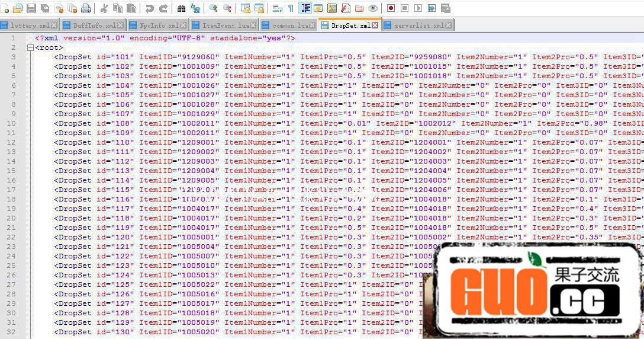Switch to the lottery.xml tab

[x=30, y=25]
